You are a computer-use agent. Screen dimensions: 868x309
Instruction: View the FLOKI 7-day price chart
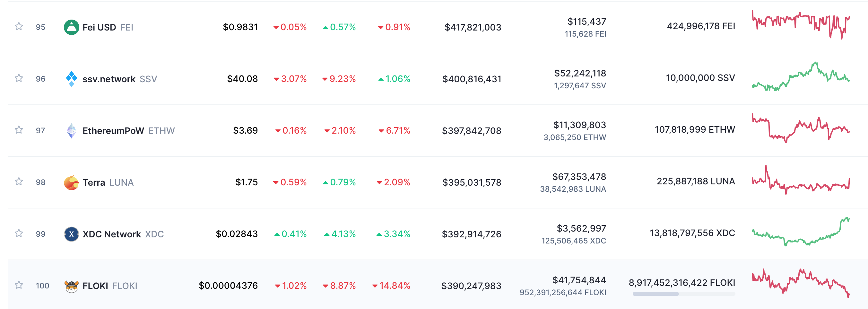coord(801,283)
